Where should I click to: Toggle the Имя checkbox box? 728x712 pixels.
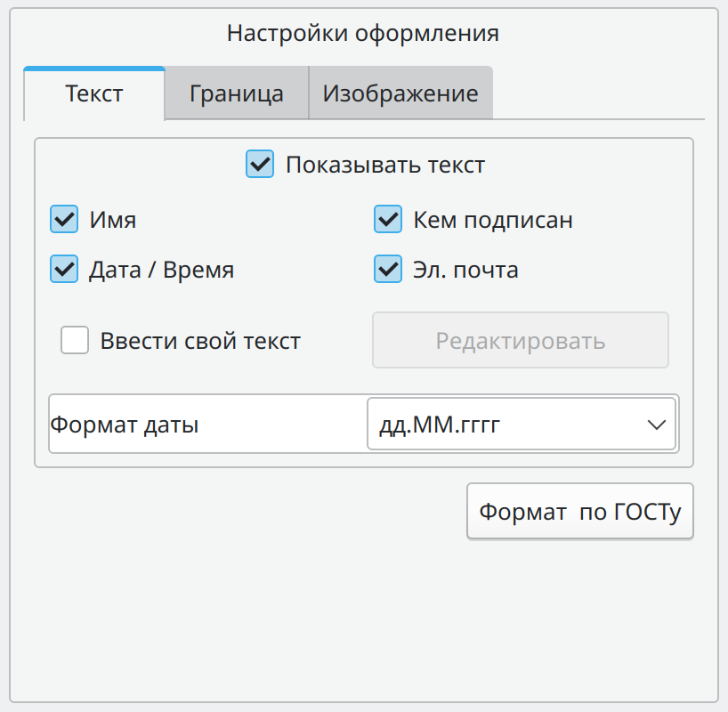(64, 219)
